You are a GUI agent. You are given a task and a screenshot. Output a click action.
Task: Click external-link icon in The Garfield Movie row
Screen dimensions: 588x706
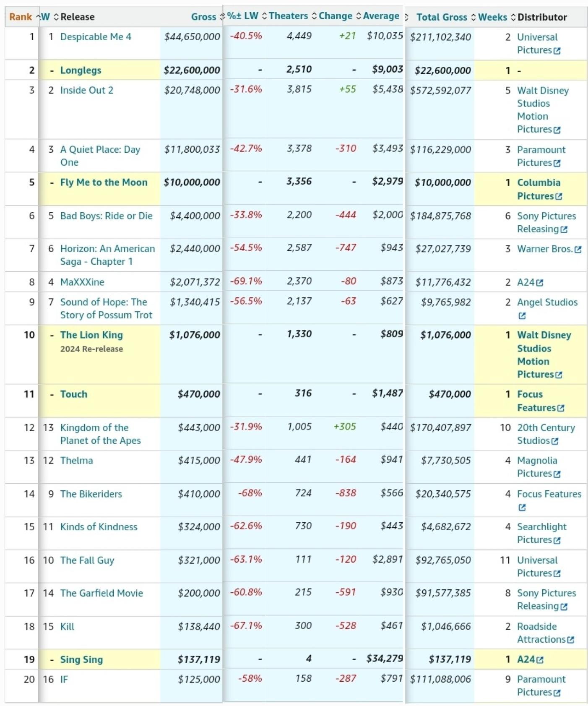(x=564, y=607)
